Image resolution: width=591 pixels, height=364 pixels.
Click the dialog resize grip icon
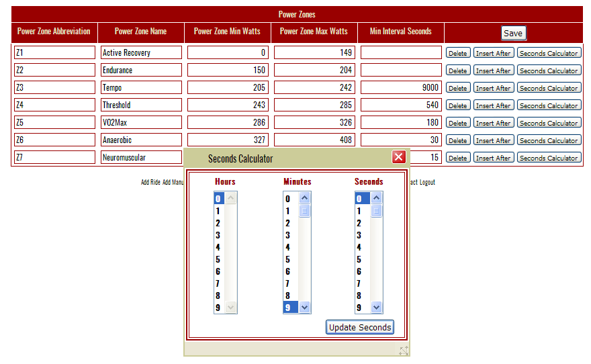(404, 351)
